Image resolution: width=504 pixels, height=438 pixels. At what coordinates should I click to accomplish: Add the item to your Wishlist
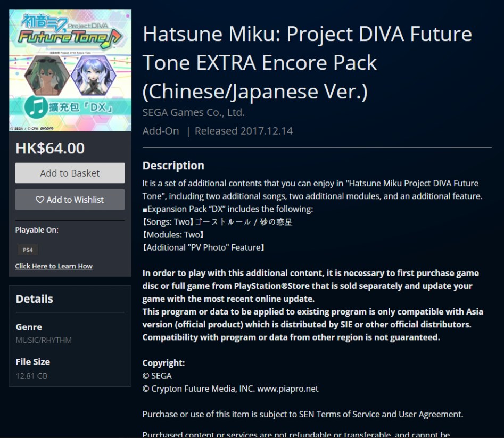(70, 200)
